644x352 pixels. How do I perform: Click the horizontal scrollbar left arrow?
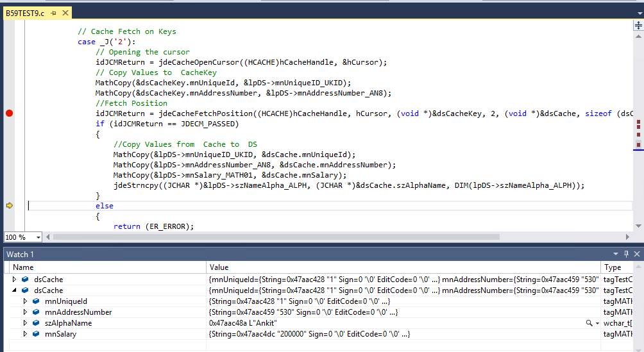coord(47,237)
